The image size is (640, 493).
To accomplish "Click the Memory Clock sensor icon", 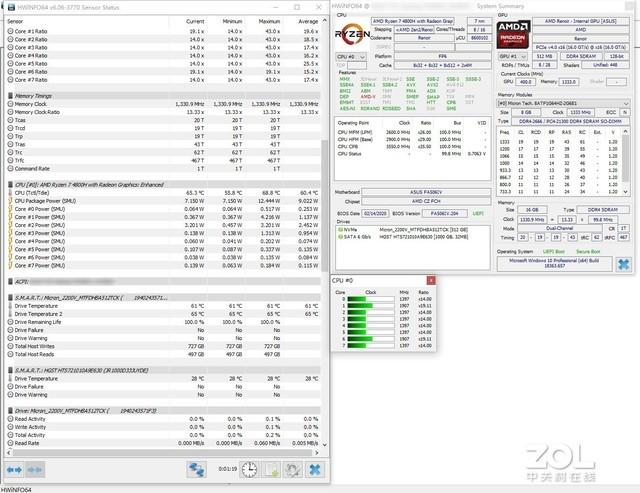I will point(11,104).
